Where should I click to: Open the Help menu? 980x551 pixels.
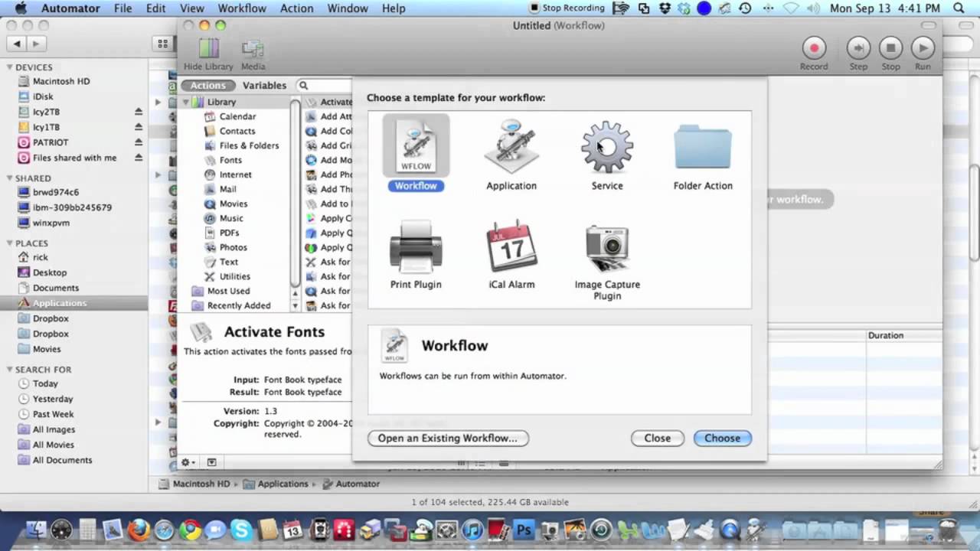tap(394, 8)
